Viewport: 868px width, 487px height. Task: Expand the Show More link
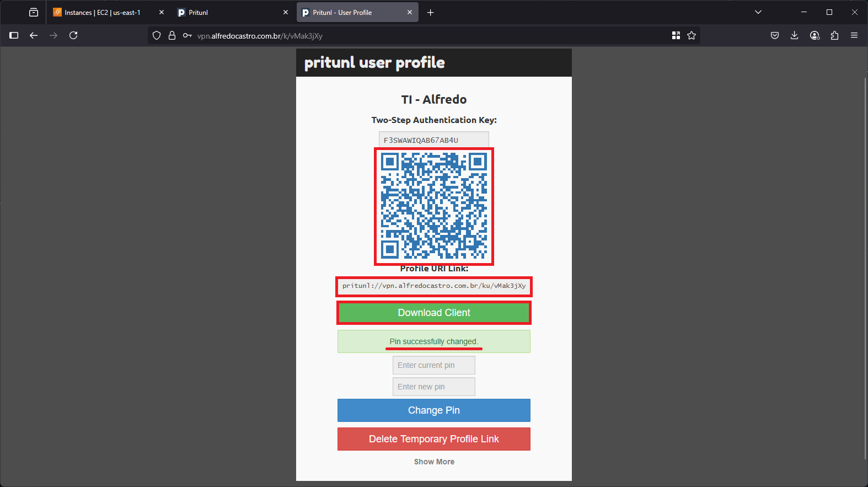click(434, 462)
